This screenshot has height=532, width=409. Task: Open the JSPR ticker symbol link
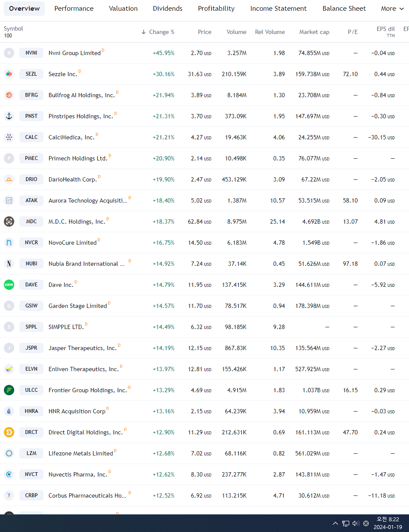(x=31, y=348)
